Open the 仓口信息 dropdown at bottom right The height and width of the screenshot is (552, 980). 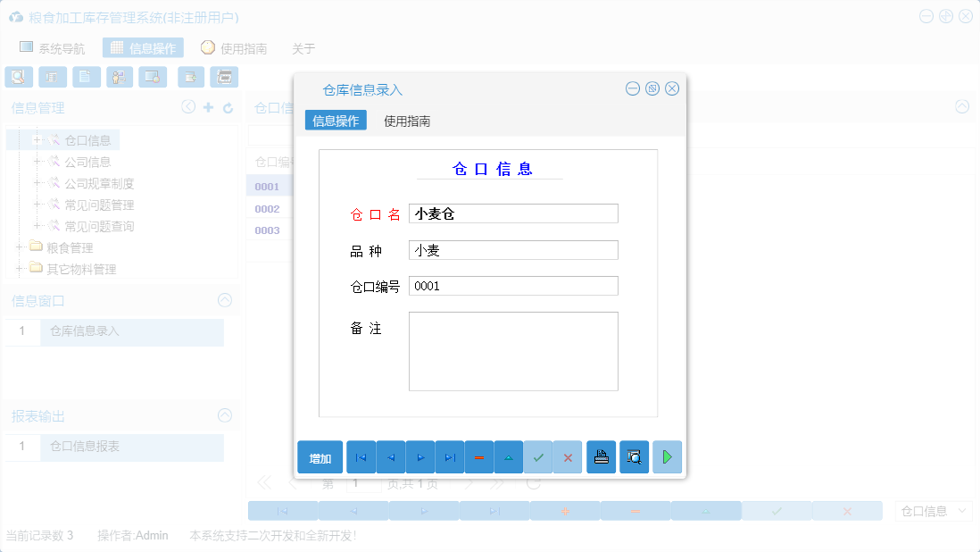click(x=934, y=509)
